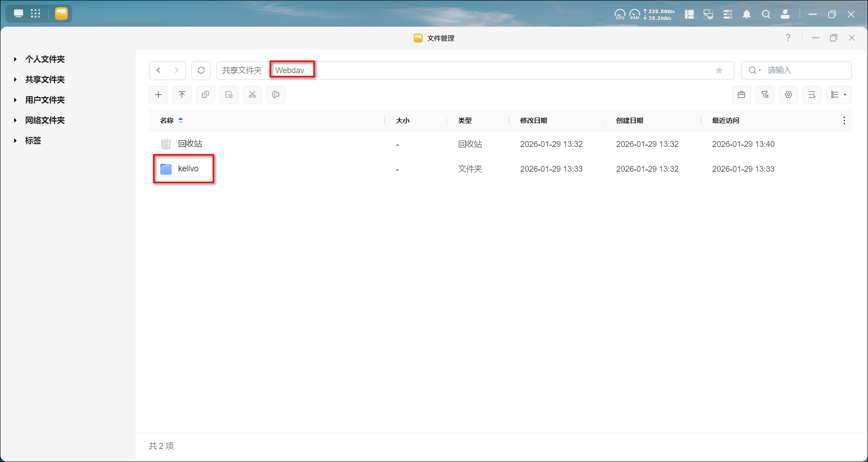Click the sort order icon

tap(812, 95)
